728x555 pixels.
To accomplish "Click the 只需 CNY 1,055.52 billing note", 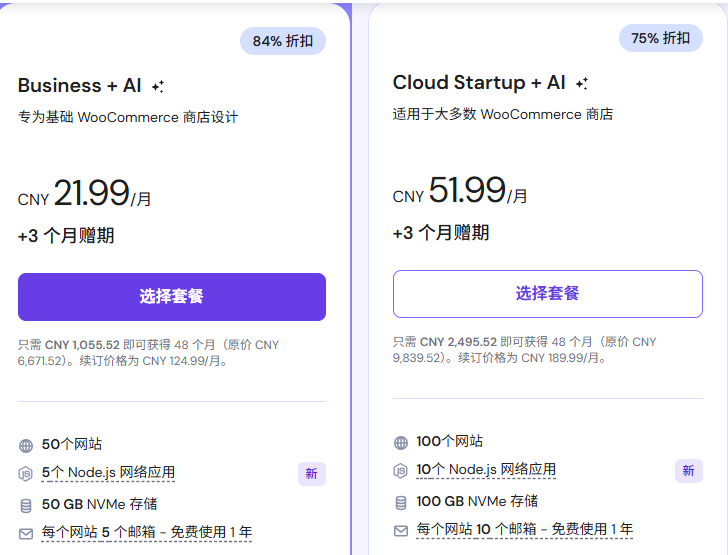I will tap(149, 353).
